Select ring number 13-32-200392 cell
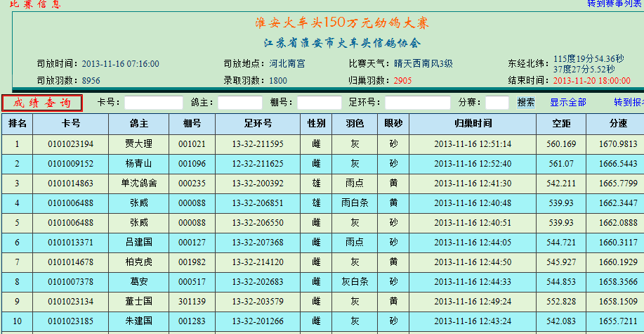644x334 pixels. pos(258,184)
